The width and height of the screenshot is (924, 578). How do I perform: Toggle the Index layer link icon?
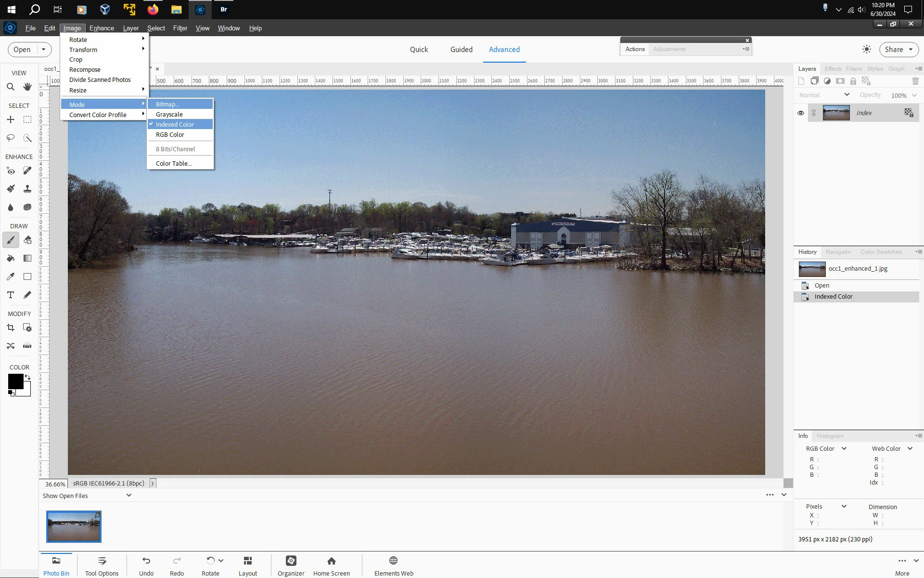(x=814, y=113)
